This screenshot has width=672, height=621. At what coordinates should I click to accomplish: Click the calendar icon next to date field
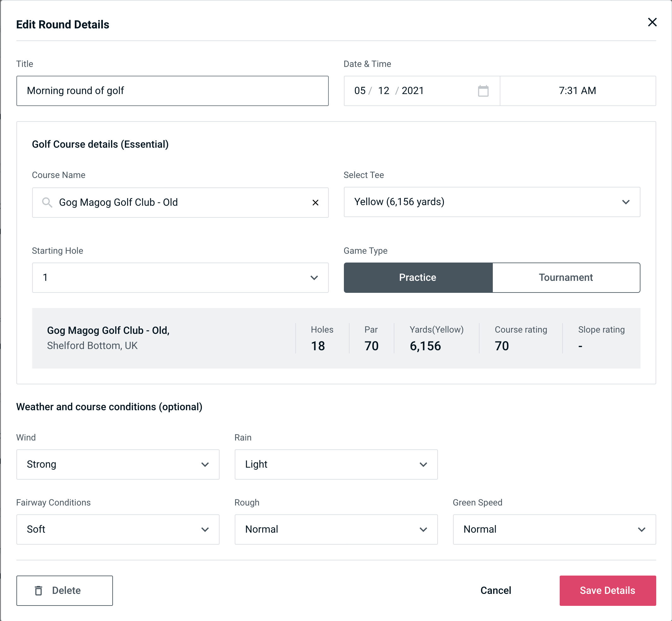click(x=483, y=91)
